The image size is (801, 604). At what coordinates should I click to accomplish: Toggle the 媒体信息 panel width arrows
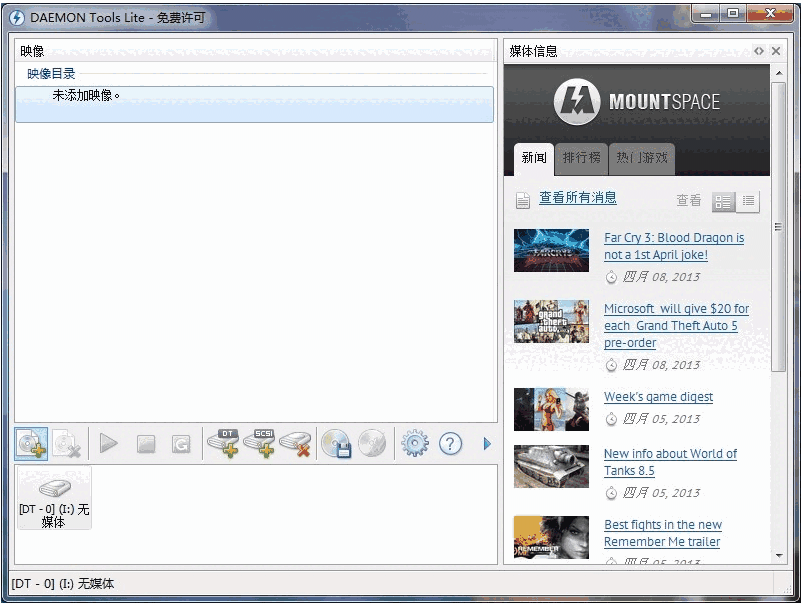tap(761, 50)
